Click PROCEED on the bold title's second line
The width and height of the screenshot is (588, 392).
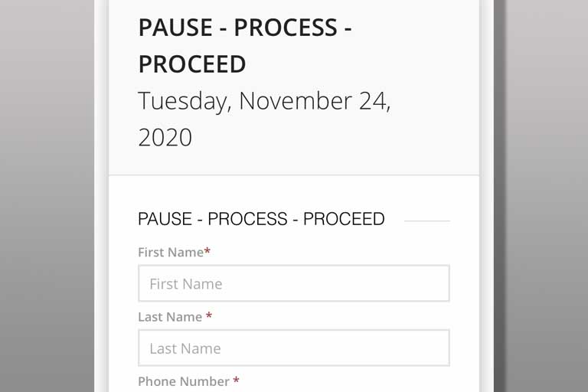192,64
